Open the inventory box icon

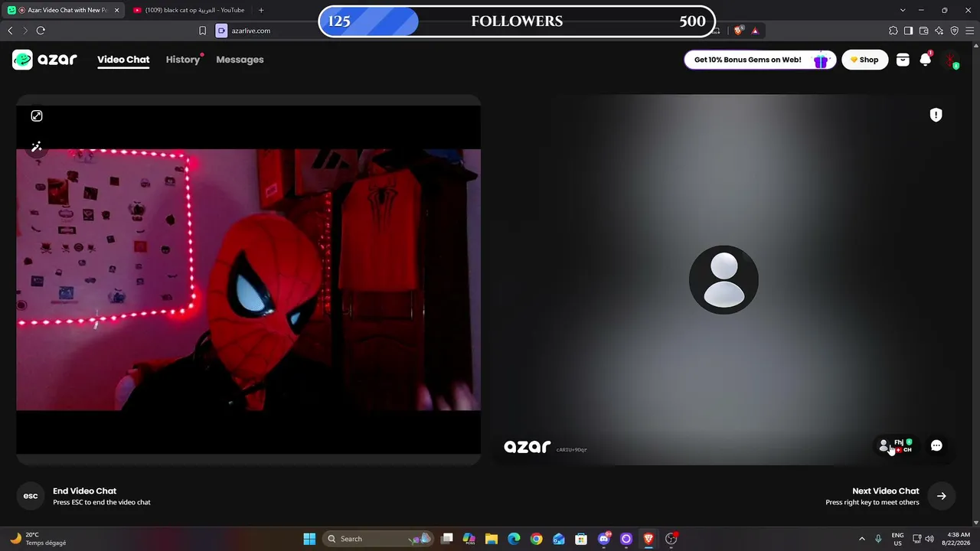tap(903, 60)
